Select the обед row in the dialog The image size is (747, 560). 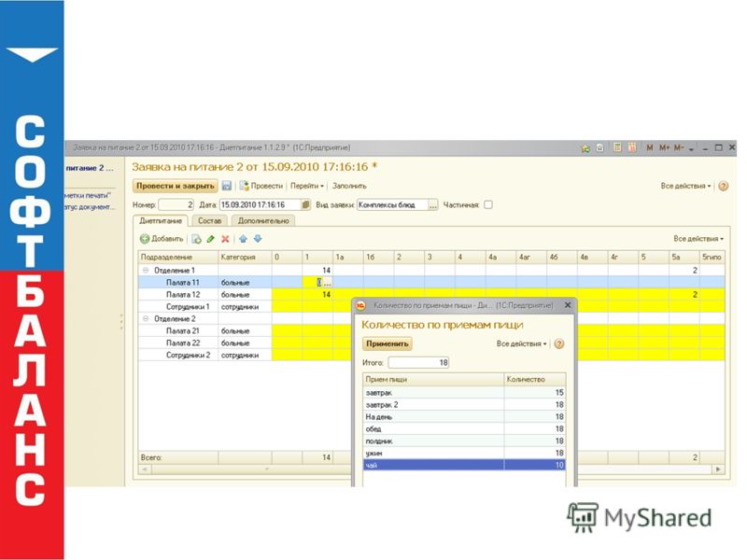pyautogui.click(x=464, y=429)
